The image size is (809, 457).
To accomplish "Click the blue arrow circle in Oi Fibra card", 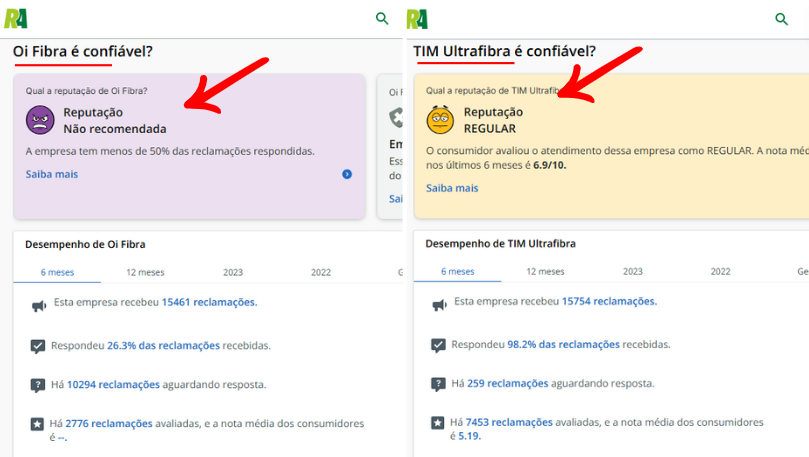I will pos(347,174).
